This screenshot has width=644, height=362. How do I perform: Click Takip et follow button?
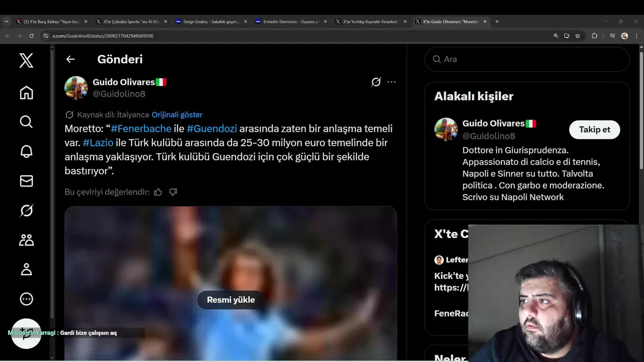coord(595,130)
